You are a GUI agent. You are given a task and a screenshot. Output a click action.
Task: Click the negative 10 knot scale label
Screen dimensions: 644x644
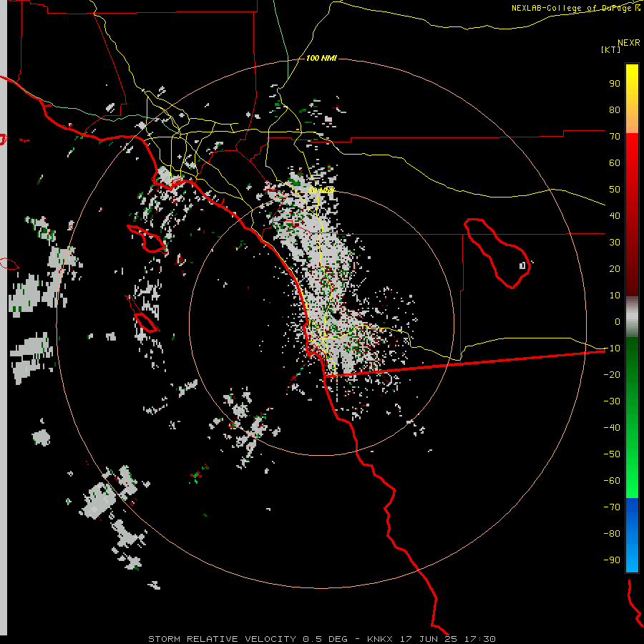tap(612, 348)
